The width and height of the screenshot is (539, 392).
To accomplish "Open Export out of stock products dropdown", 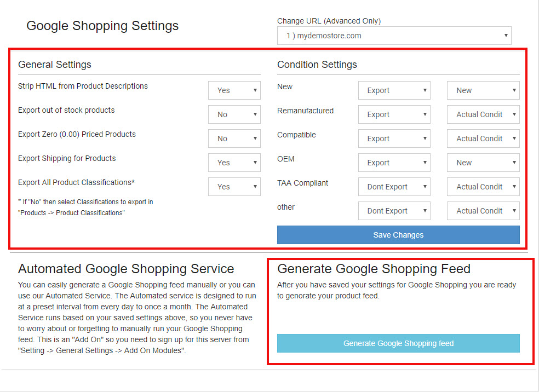I will [x=234, y=114].
